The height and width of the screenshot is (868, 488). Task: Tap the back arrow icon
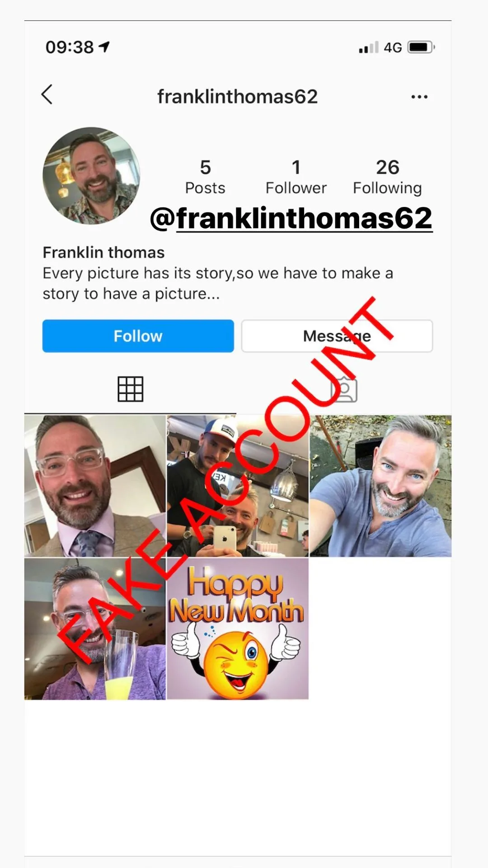pos(47,94)
